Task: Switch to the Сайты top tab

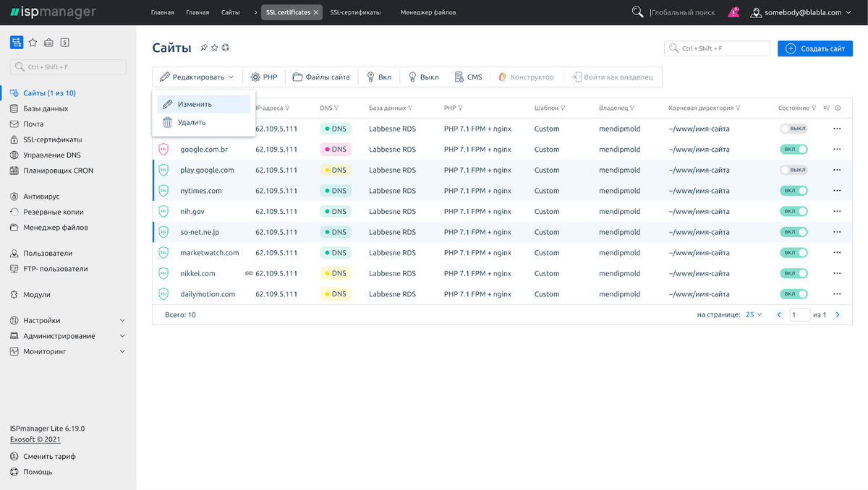Action: tap(231, 12)
